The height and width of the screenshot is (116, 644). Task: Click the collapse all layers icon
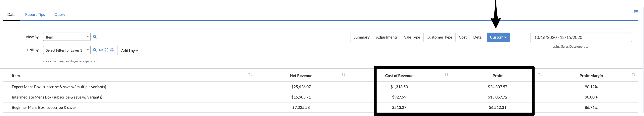pyautogui.click(x=112, y=50)
